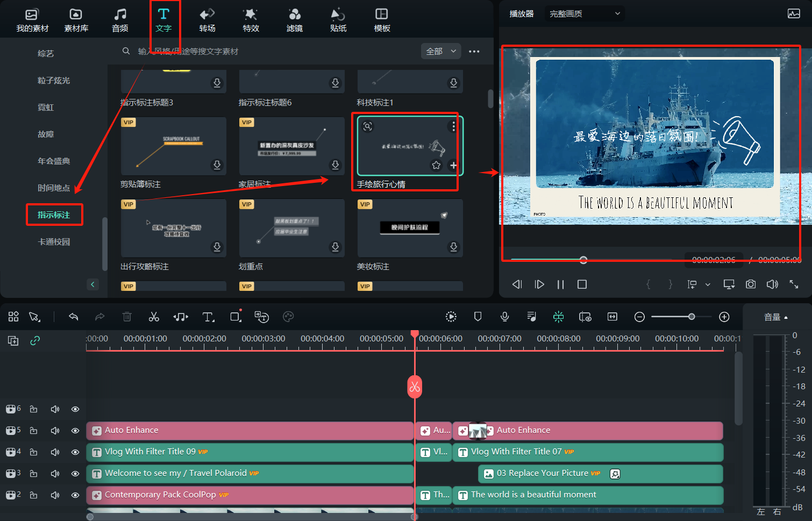Add 手绘旅行心情 title with plus icon
The height and width of the screenshot is (521, 812).
point(453,165)
